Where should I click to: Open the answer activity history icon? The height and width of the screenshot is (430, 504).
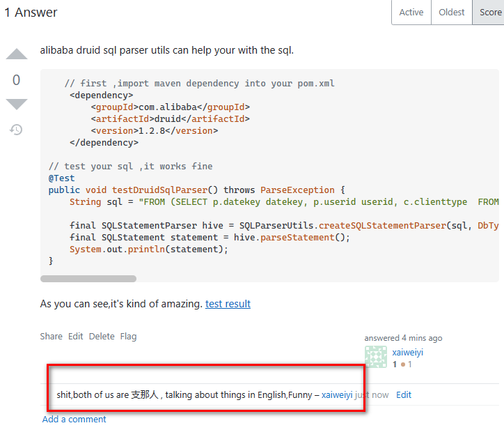point(16,130)
